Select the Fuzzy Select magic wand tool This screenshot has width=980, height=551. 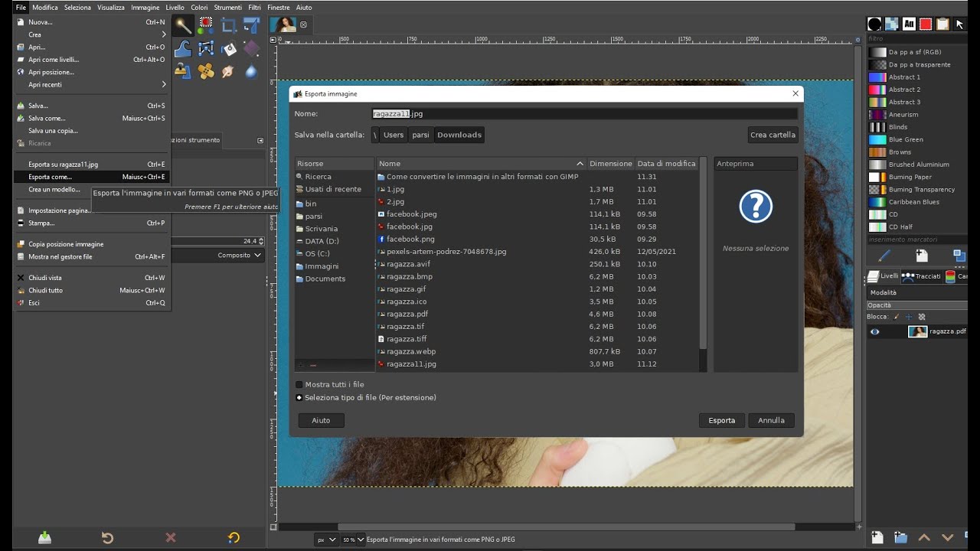pos(182,26)
